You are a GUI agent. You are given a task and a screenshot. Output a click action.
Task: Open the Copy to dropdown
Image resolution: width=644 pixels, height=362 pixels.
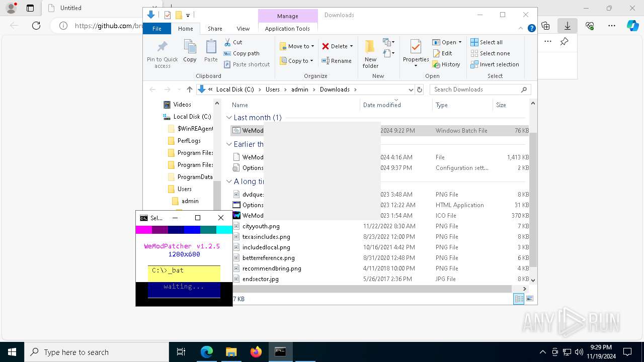click(x=296, y=61)
